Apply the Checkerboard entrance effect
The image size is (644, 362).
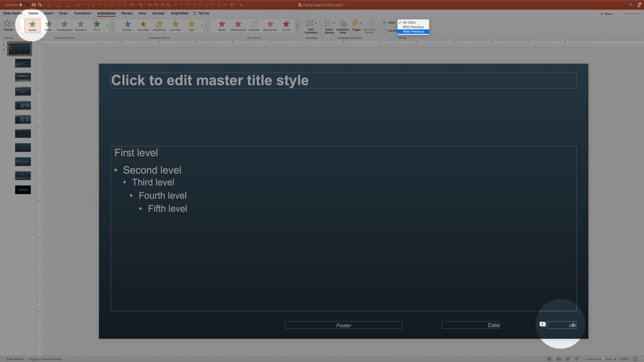point(64,26)
